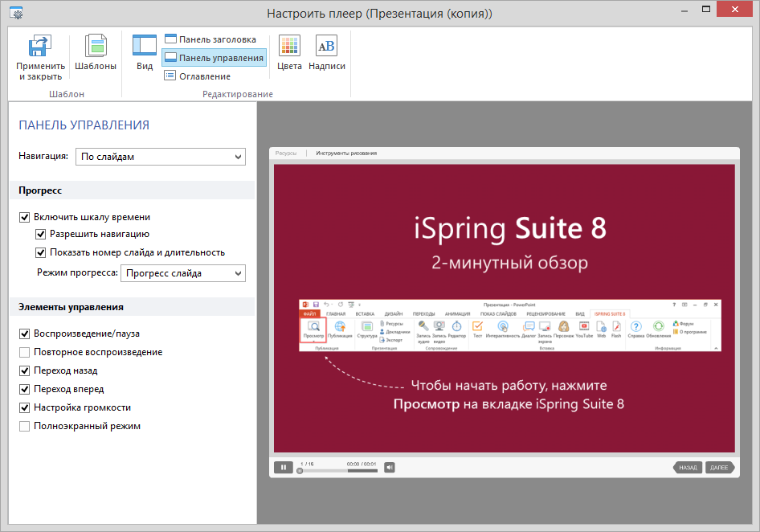Image resolution: width=760 pixels, height=532 pixels.
Task: Click the slide counter 1 / 16
Action: click(x=307, y=464)
